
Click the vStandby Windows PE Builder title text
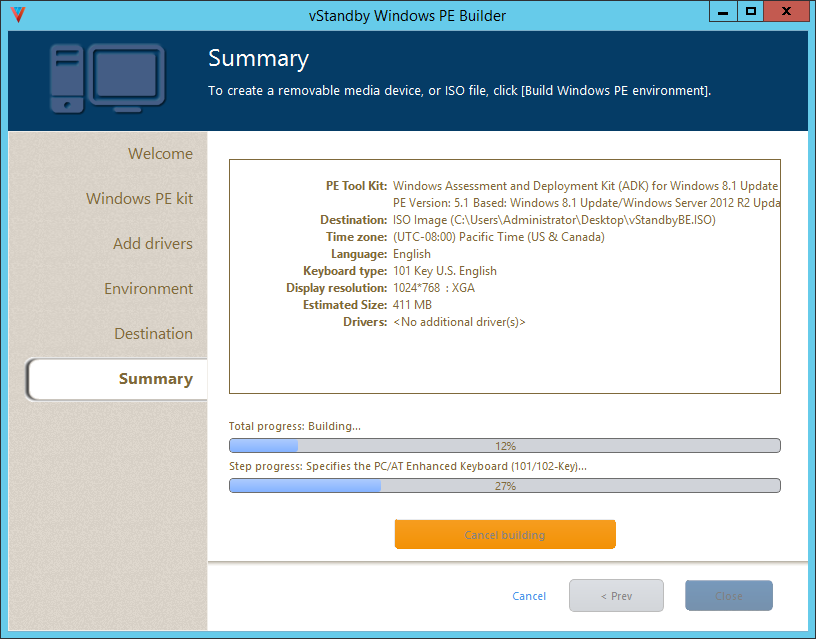[x=407, y=15]
